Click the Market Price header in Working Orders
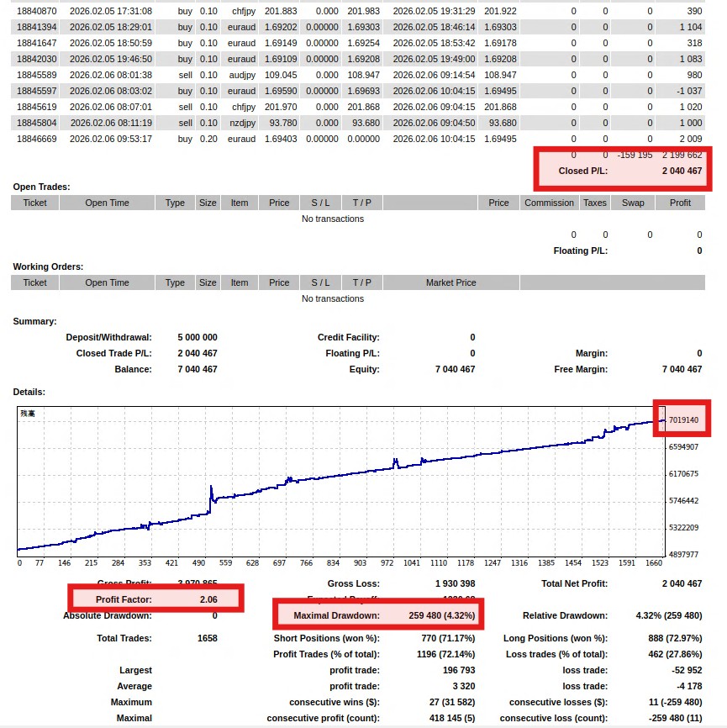This screenshot has width=727, height=728. (450, 282)
